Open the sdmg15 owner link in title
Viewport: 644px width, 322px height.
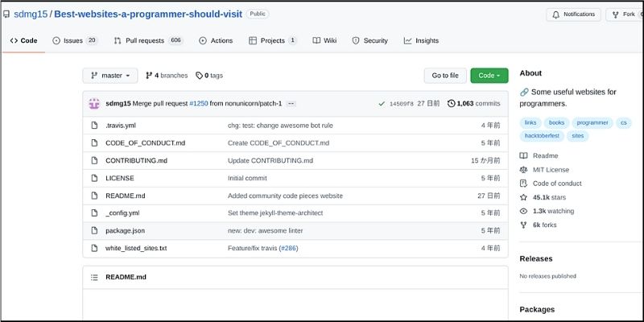click(31, 14)
